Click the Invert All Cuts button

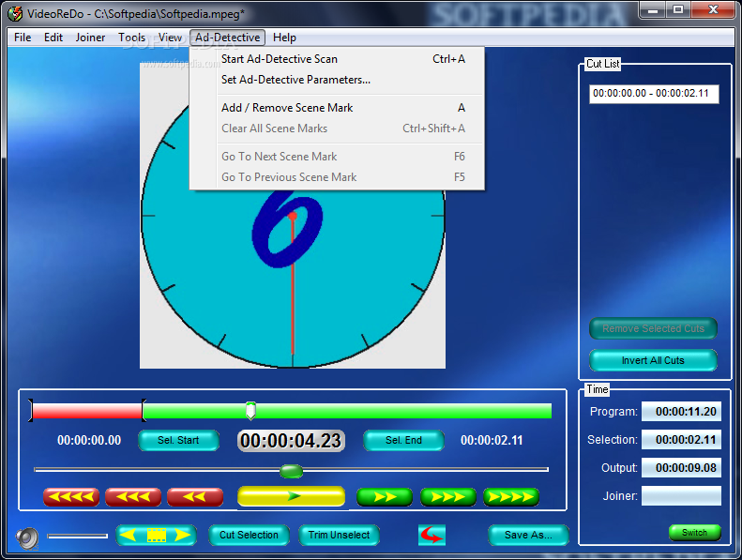tap(653, 360)
